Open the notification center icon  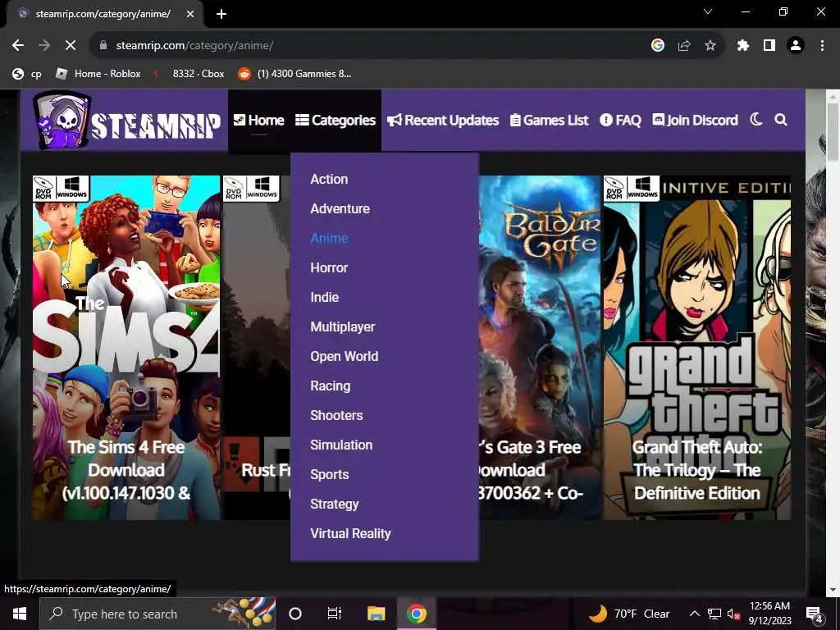(x=815, y=614)
